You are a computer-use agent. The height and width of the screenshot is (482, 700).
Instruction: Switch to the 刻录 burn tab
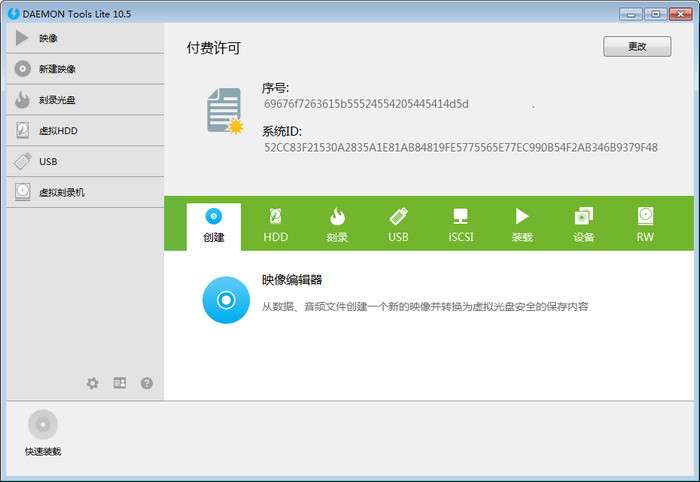pyautogui.click(x=337, y=225)
